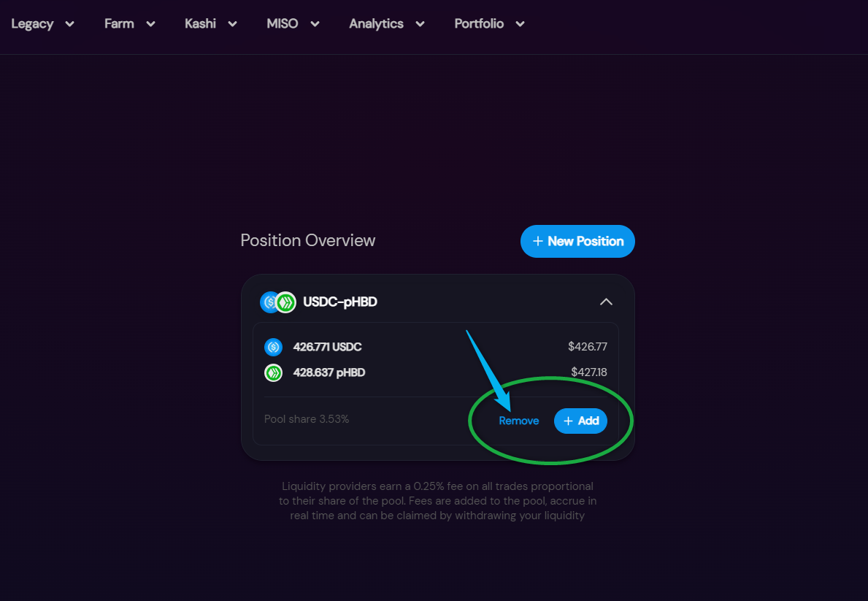Expand the Farm menu chevron
The width and height of the screenshot is (868, 601).
150,24
